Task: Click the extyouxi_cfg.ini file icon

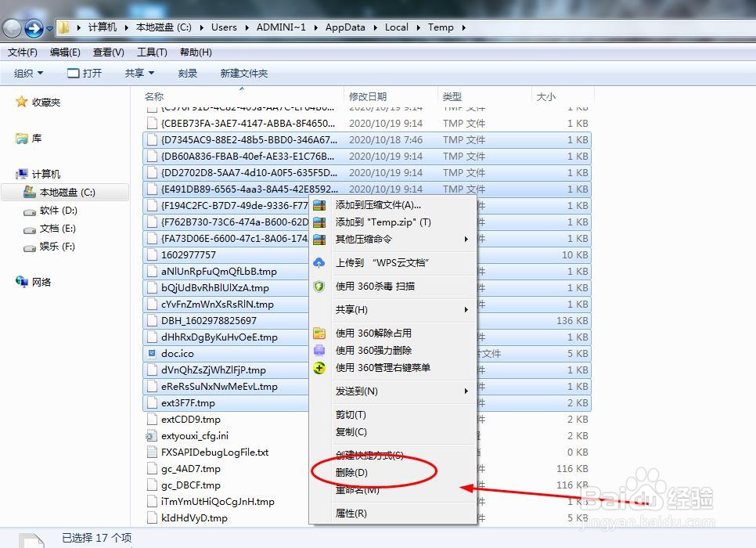Action: pyautogui.click(x=152, y=436)
